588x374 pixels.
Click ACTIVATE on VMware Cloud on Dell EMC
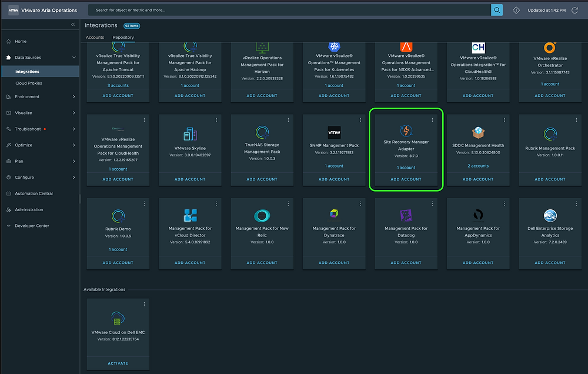coord(118,363)
